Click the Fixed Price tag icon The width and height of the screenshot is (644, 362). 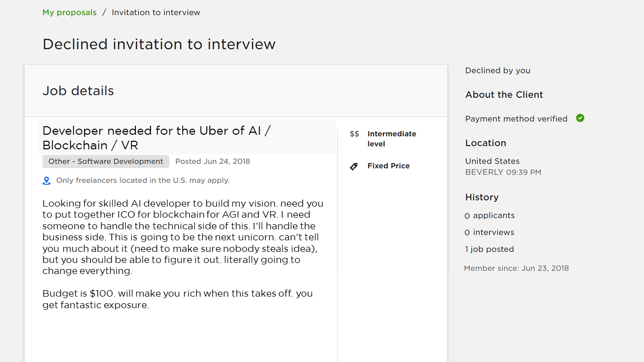pos(354,166)
